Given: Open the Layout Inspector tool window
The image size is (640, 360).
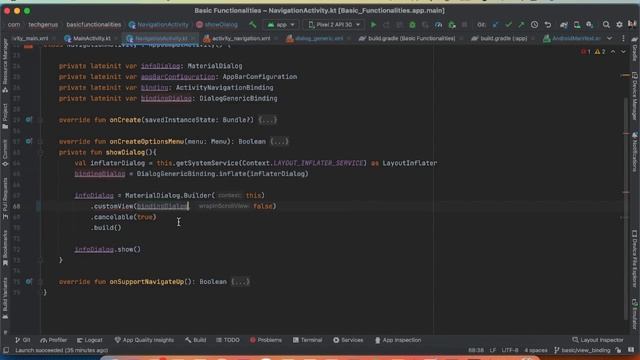Looking at the screenshot, I should 598,340.
